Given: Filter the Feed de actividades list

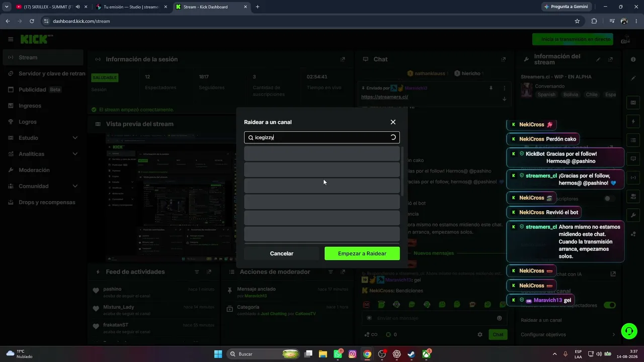Looking at the screenshot, I should (x=197, y=272).
